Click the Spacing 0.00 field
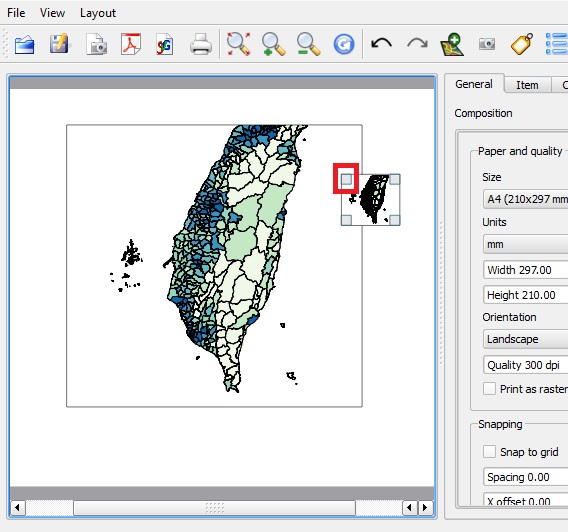Image resolution: width=568 pixels, height=532 pixels. click(x=525, y=477)
